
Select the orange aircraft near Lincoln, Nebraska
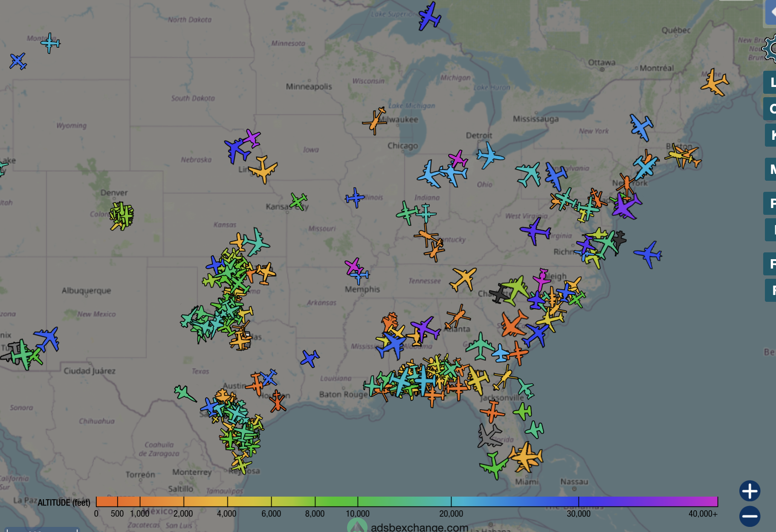263,169
